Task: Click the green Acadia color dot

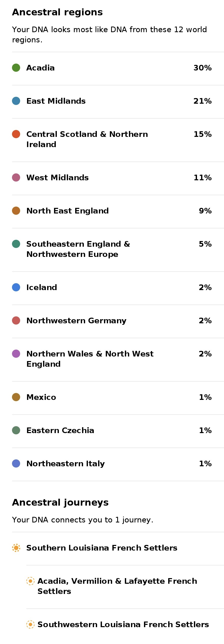Action: pyautogui.click(x=16, y=68)
